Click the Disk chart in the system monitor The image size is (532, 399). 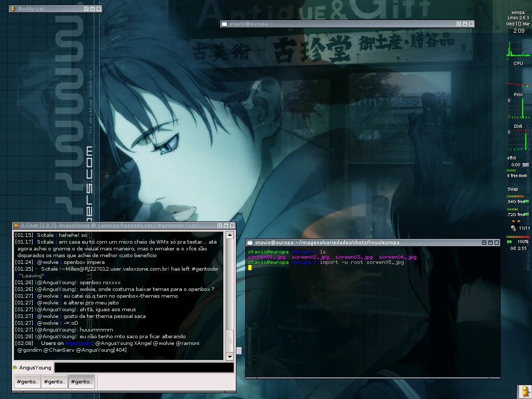coord(518,140)
